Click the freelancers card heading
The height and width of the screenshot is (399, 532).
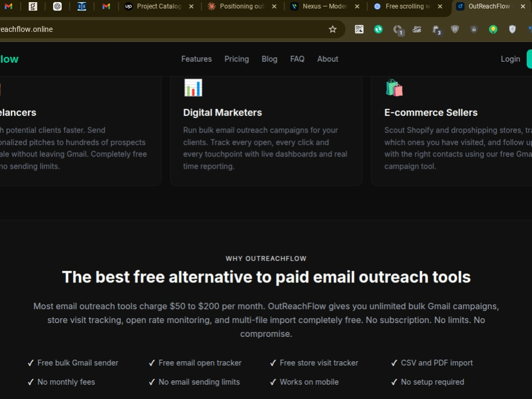point(18,113)
